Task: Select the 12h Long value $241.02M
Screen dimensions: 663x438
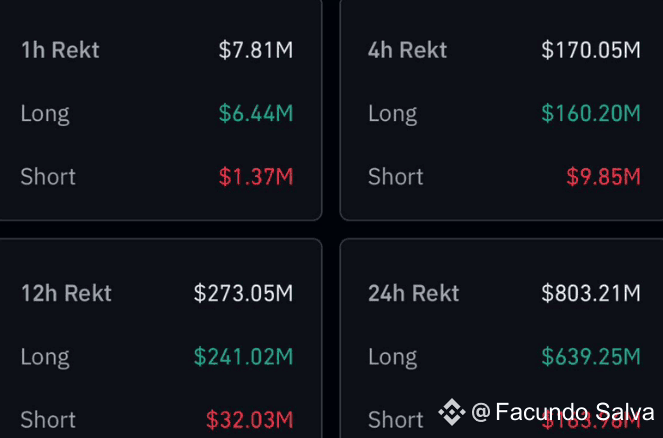Action: tap(244, 356)
